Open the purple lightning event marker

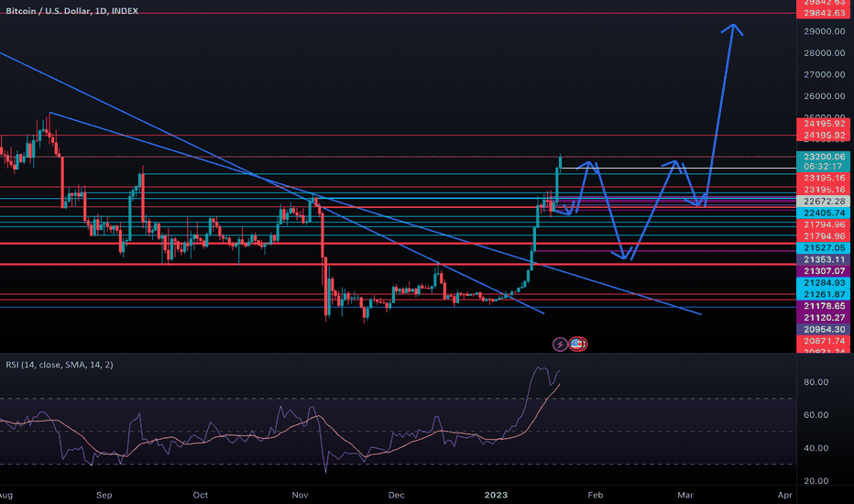pyautogui.click(x=560, y=345)
